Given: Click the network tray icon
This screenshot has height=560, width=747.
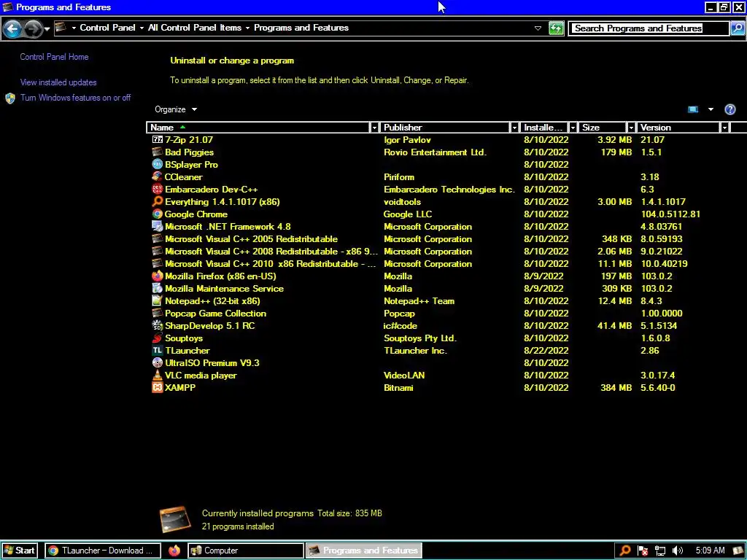Looking at the screenshot, I should point(659,551).
